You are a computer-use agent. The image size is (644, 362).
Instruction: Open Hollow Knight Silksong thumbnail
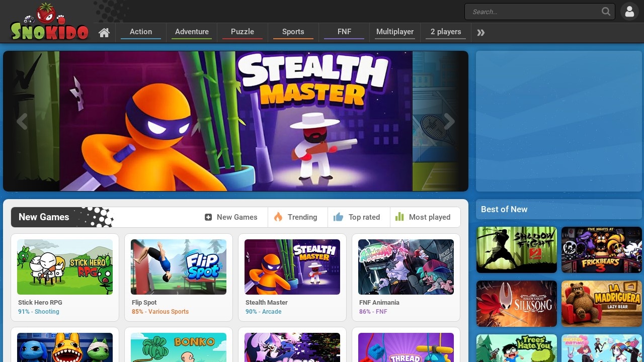[x=517, y=304]
